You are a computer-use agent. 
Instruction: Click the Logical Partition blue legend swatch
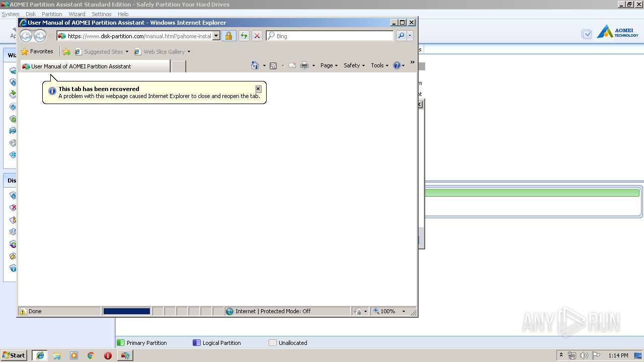(x=197, y=343)
